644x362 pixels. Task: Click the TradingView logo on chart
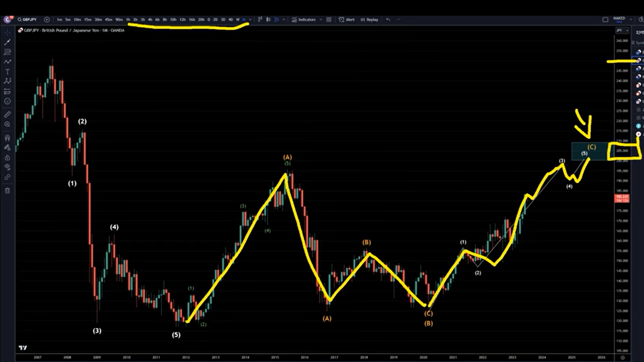tap(23, 348)
